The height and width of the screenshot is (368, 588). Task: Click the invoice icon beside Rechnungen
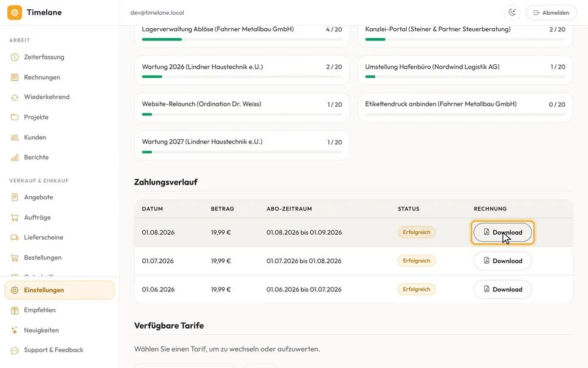(x=15, y=77)
